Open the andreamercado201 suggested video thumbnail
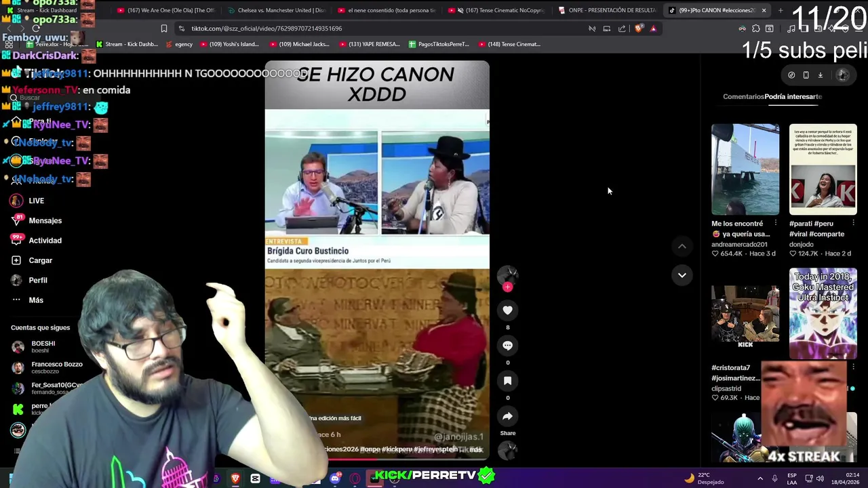 745,169
